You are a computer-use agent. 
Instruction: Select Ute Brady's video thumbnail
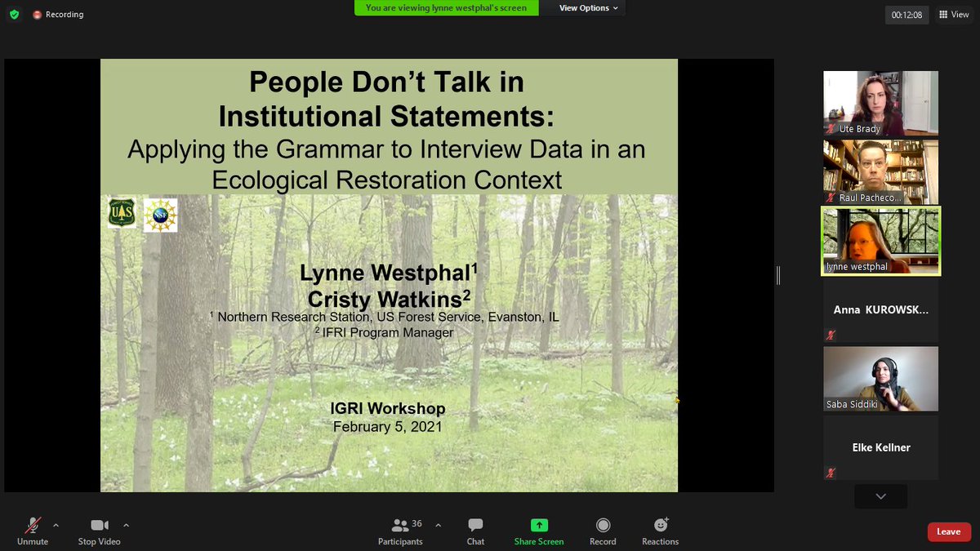pos(880,103)
